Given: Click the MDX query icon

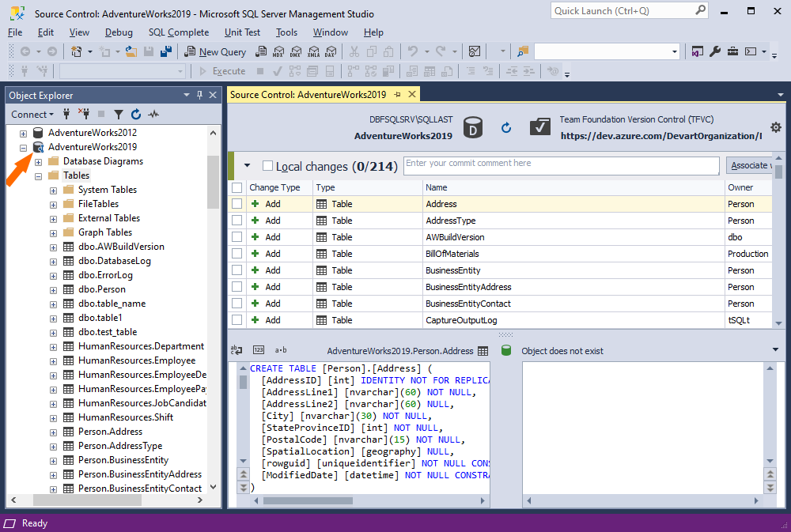Looking at the screenshot, I should pos(278,51).
